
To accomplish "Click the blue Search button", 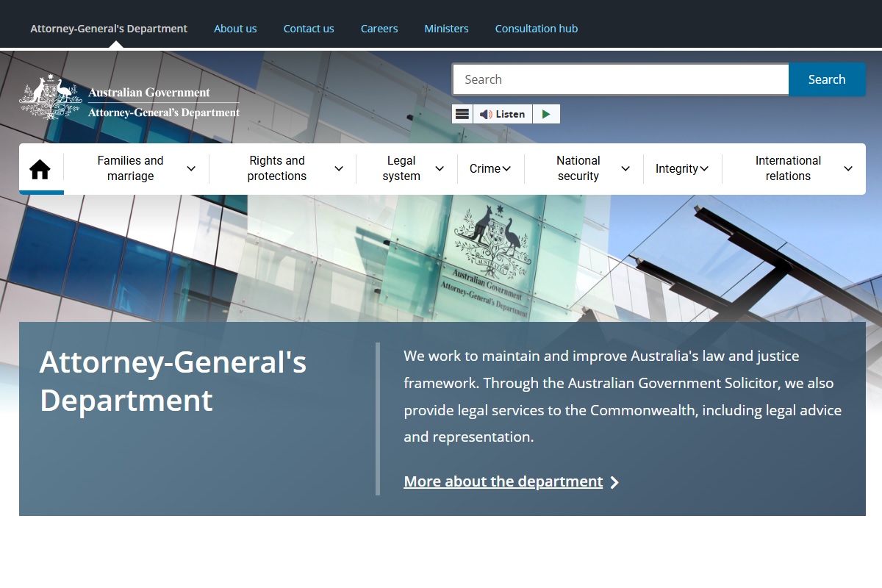I will 827,79.
